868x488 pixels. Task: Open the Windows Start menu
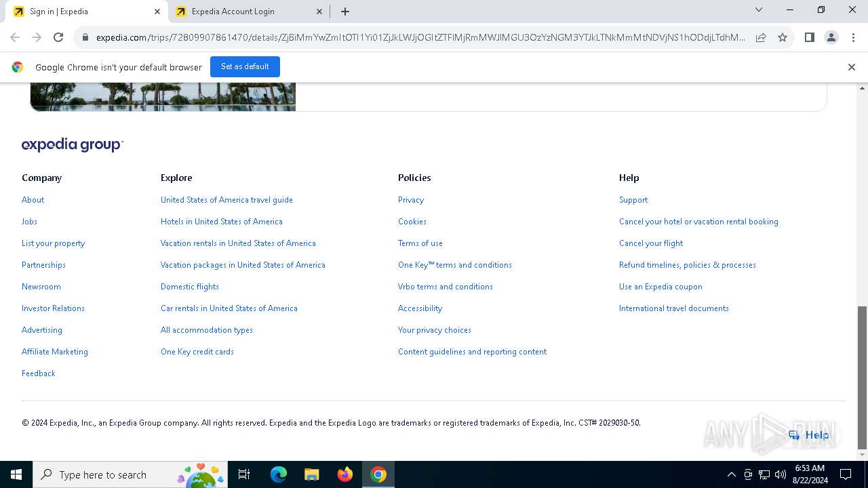click(16, 474)
